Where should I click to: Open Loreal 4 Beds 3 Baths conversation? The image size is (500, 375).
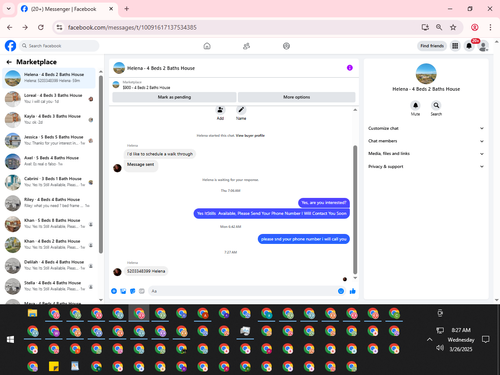[x=49, y=99]
